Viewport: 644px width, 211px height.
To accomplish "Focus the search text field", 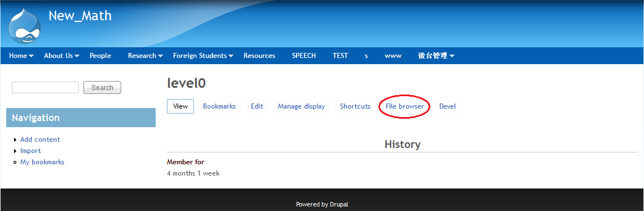I will 45,87.
